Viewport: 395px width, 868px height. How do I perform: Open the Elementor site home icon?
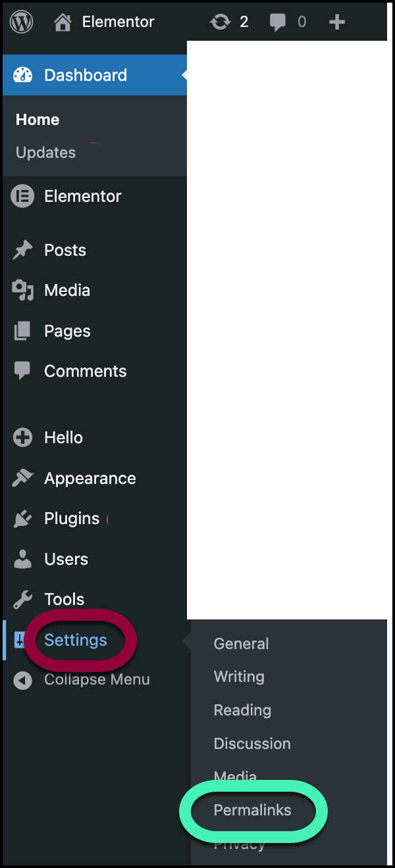pyautogui.click(x=63, y=22)
